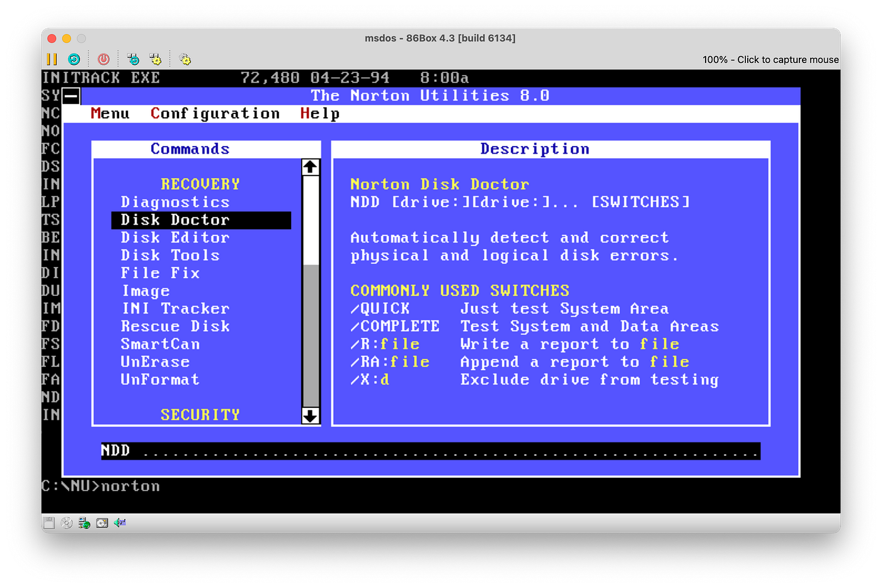882x588 pixels.
Task: Click the NDD command line input field
Action: pos(430,451)
